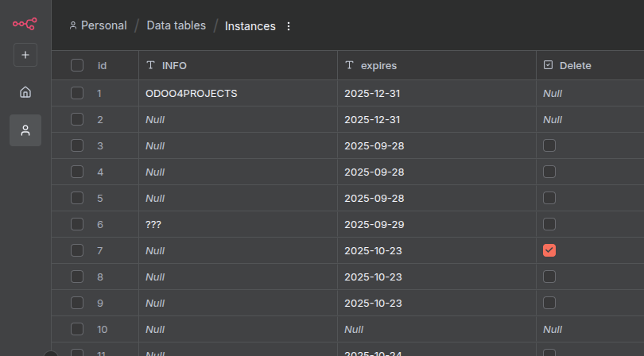644x356 pixels.
Task: Click the text type icon in expires header
Action: pos(350,65)
